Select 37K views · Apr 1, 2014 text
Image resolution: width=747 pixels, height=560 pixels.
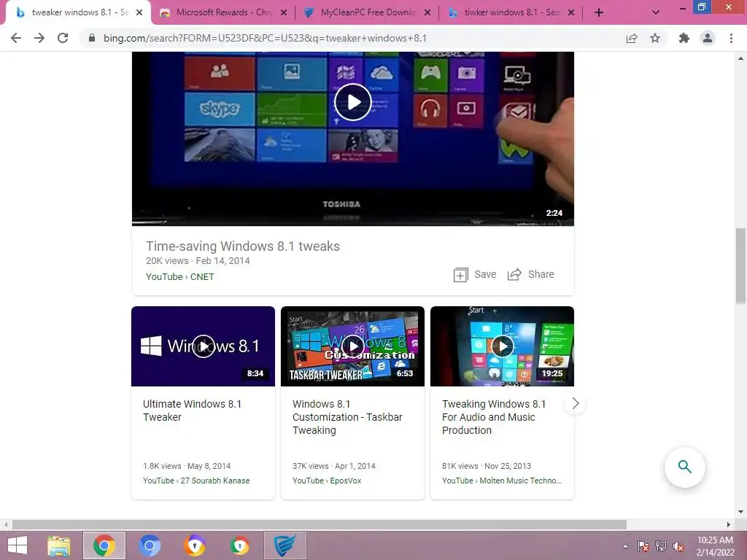(x=334, y=466)
